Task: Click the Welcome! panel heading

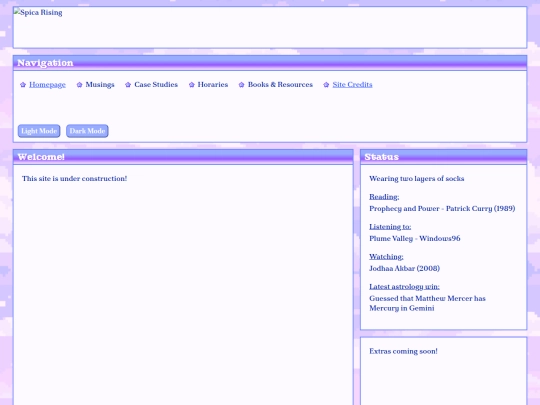Action: tap(41, 157)
